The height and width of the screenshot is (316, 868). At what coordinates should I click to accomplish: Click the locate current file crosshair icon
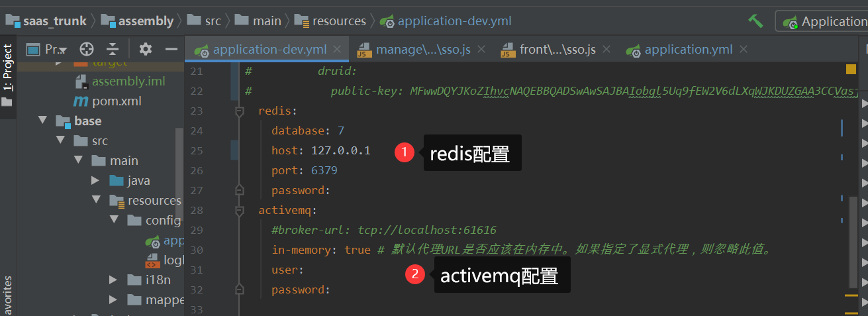click(87, 49)
